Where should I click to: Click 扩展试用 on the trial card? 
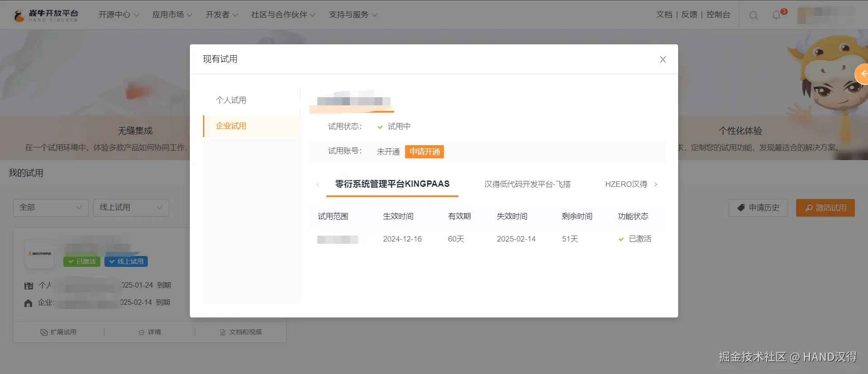(58, 332)
